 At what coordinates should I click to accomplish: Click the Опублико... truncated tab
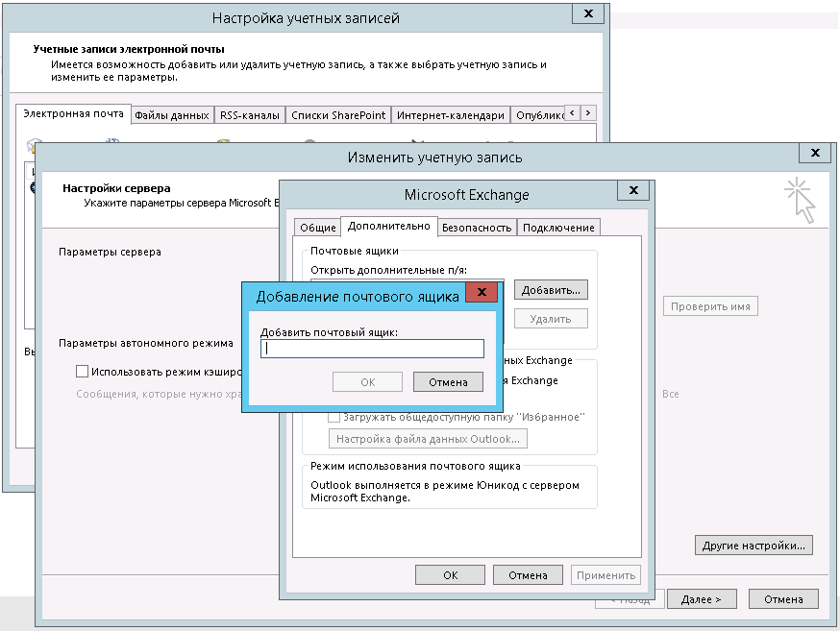click(538, 115)
